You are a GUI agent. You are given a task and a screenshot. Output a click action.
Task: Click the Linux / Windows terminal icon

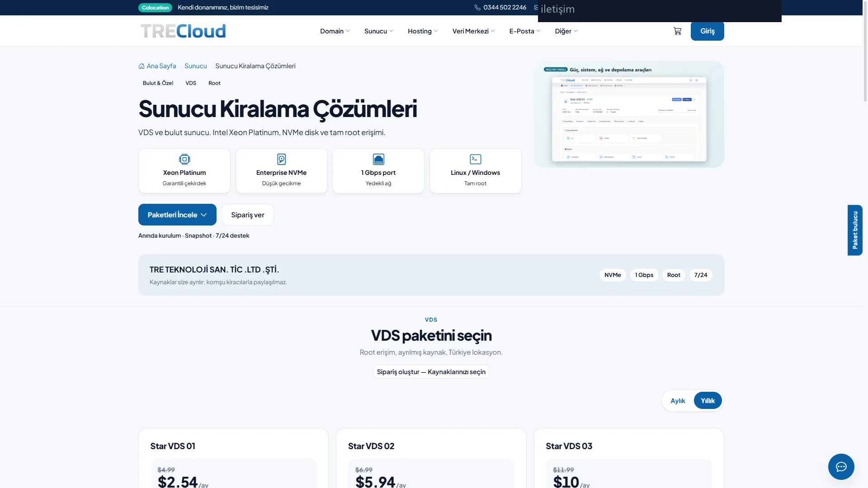point(476,159)
